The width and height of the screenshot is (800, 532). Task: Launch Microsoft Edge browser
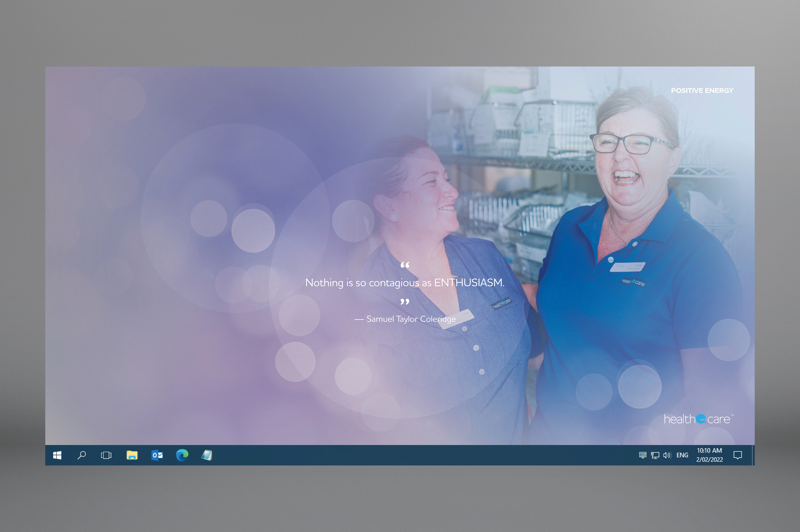(x=182, y=455)
